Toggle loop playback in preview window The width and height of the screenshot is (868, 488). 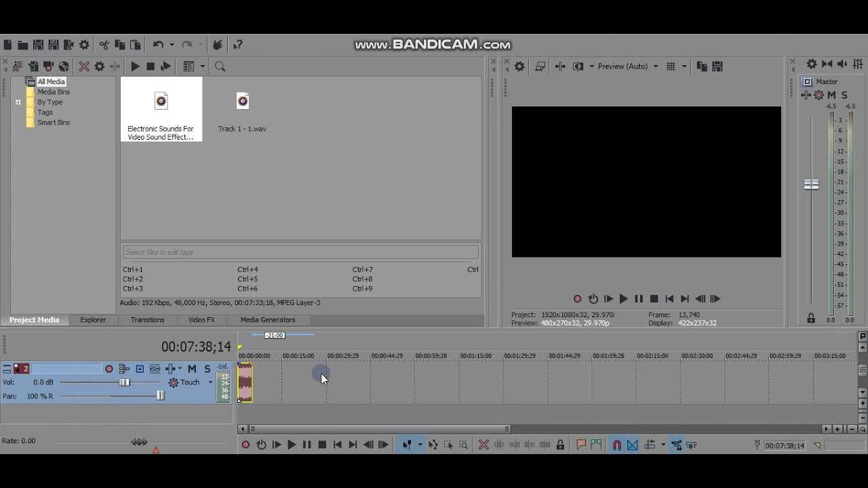pyautogui.click(x=593, y=299)
